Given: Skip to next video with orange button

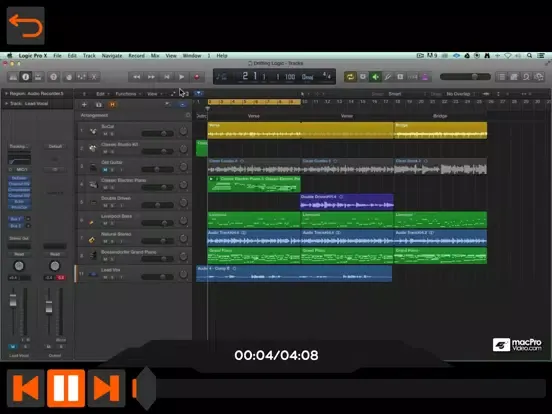Looking at the screenshot, I should click(106, 388).
